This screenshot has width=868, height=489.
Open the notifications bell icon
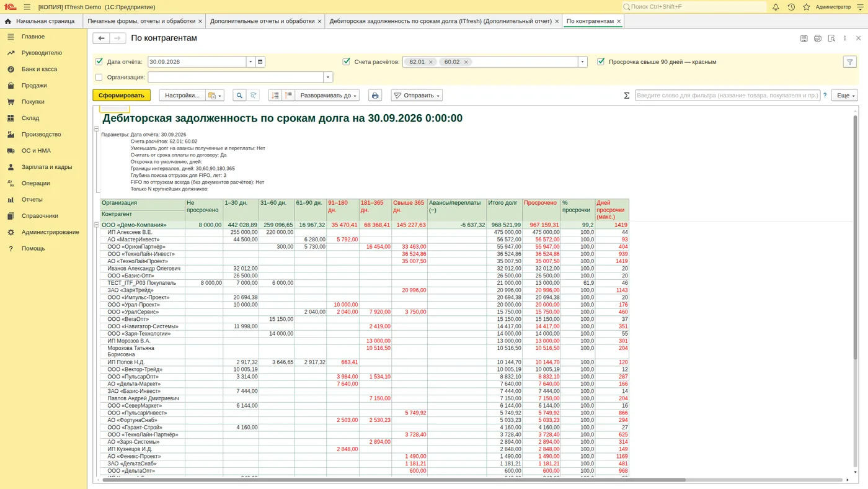click(776, 7)
